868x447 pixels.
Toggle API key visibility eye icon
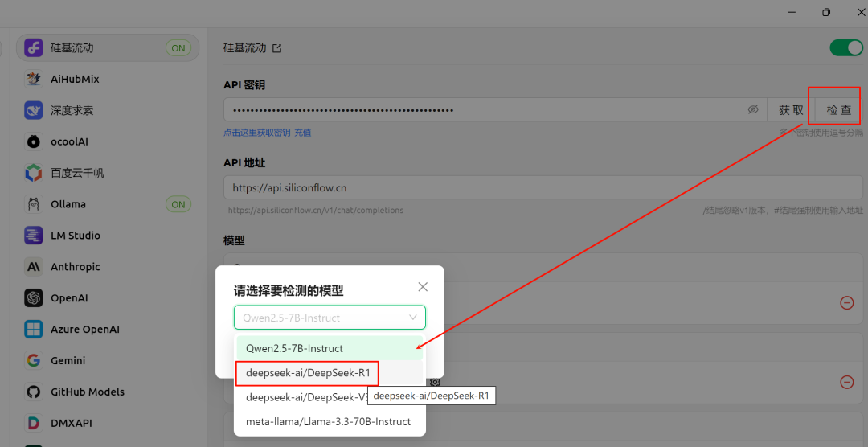click(x=753, y=109)
